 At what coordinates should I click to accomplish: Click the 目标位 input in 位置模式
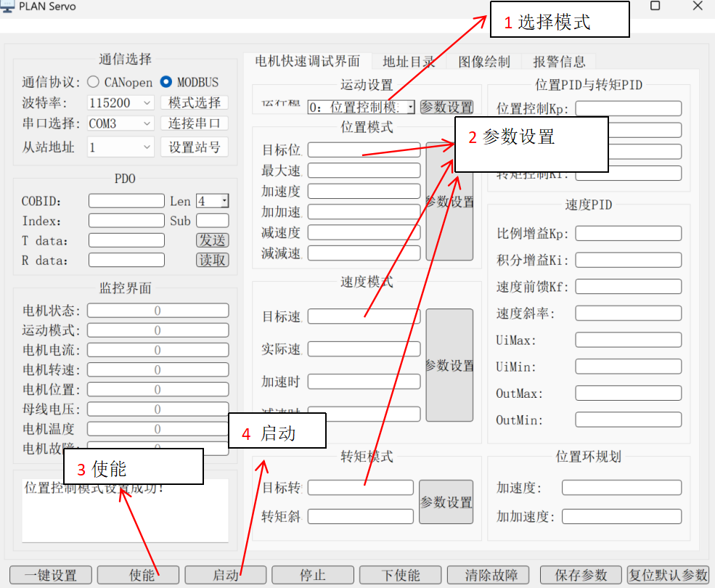(x=364, y=150)
